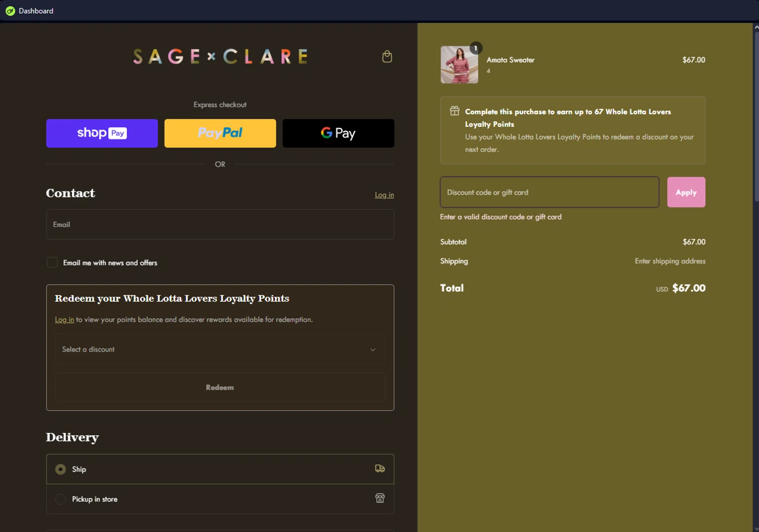Click the Subtotal label

(453, 242)
